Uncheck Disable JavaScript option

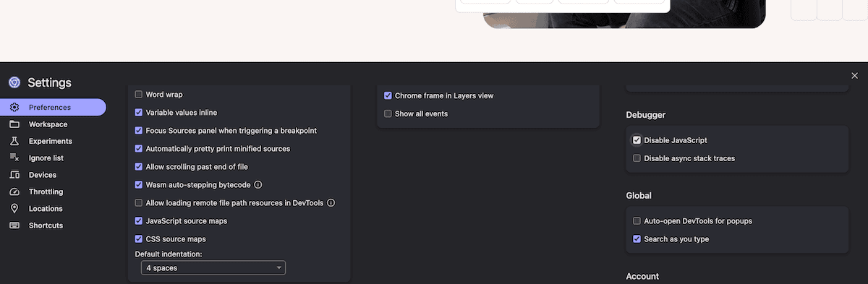click(637, 140)
